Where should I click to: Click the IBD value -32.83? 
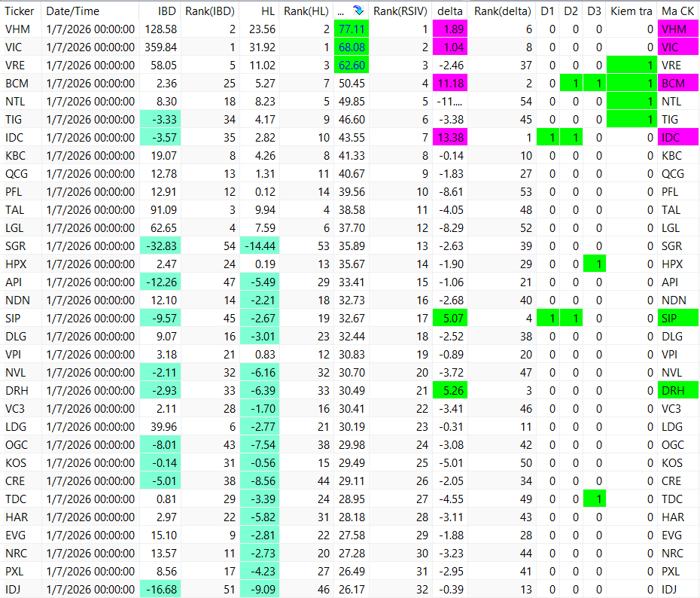coord(161,246)
